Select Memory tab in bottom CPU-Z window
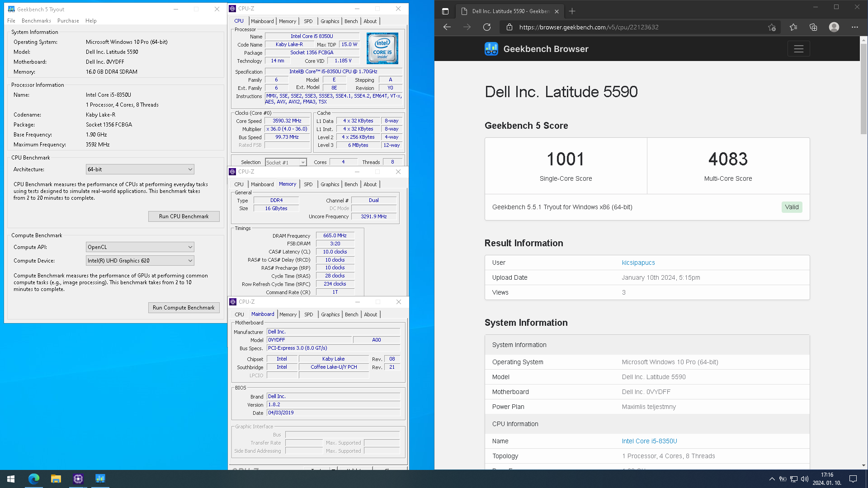Viewport: 868px width, 488px height. coord(288,314)
